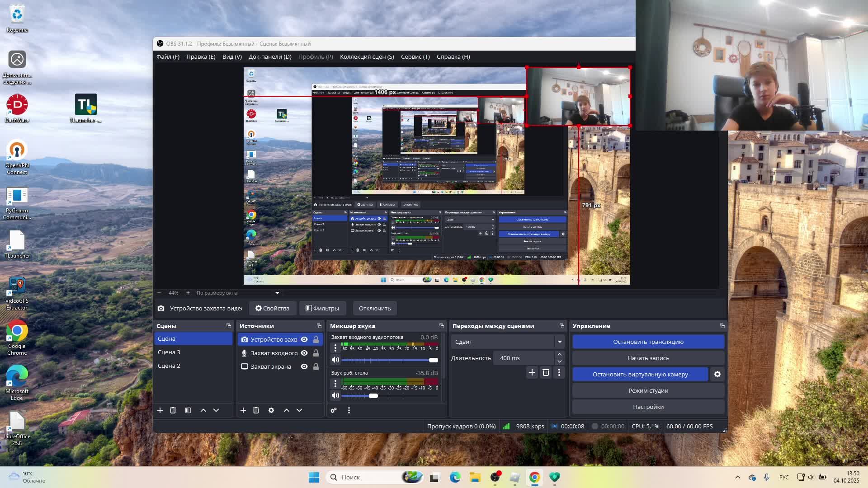Click the Фильтры button
868x488 pixels.
pos(322,308)
